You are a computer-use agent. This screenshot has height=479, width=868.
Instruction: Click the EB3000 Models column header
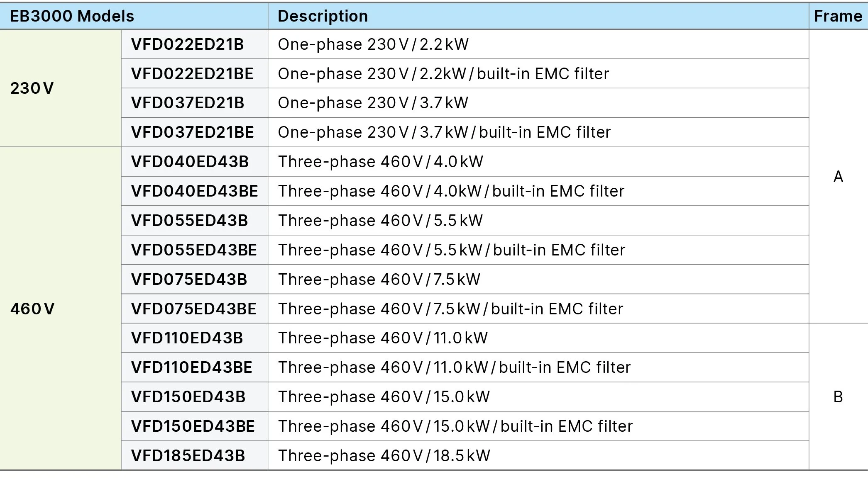(134, 16)
